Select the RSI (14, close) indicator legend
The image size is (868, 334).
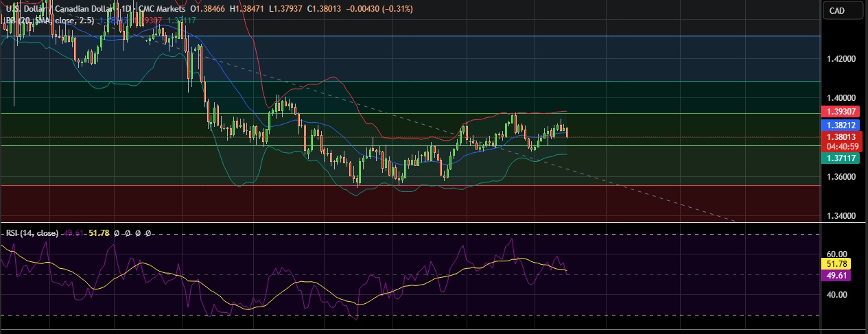(32, 233)
